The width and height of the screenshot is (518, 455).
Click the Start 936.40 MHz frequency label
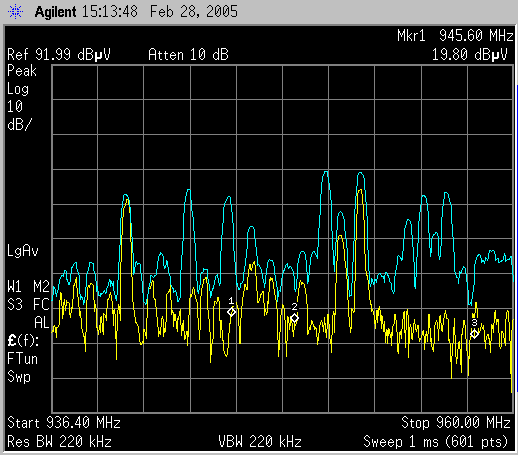(64, 423)
